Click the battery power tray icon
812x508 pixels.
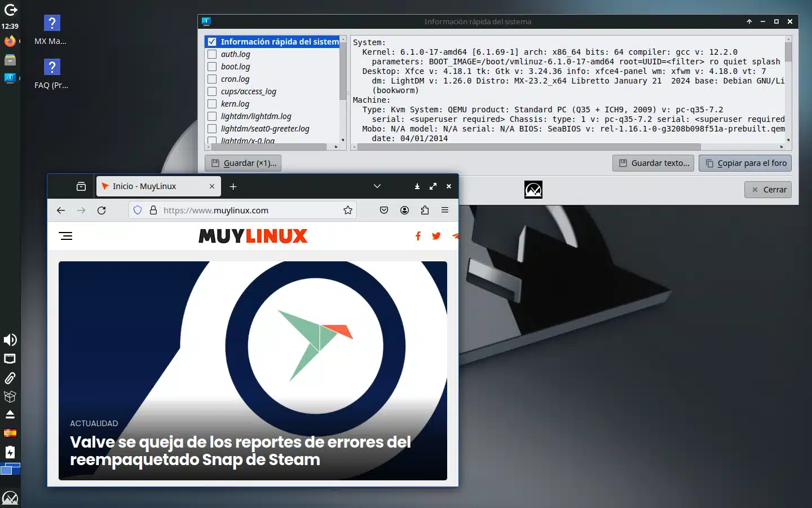(10, 452)
